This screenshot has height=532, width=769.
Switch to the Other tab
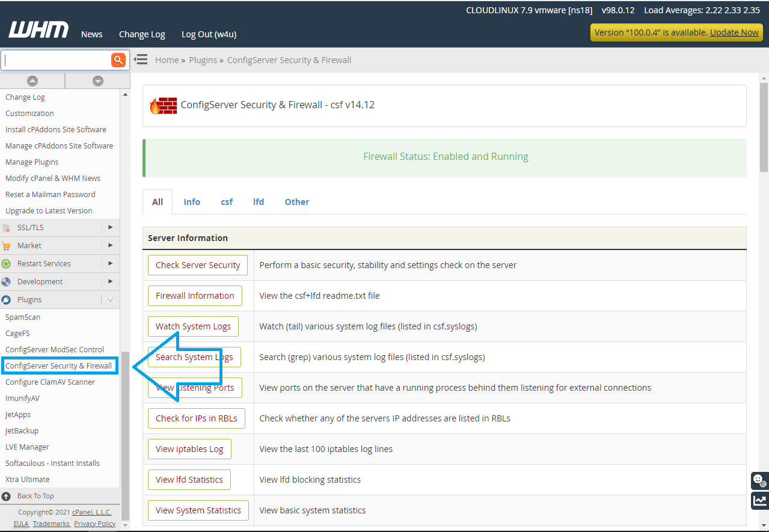(x=297, y=202)
